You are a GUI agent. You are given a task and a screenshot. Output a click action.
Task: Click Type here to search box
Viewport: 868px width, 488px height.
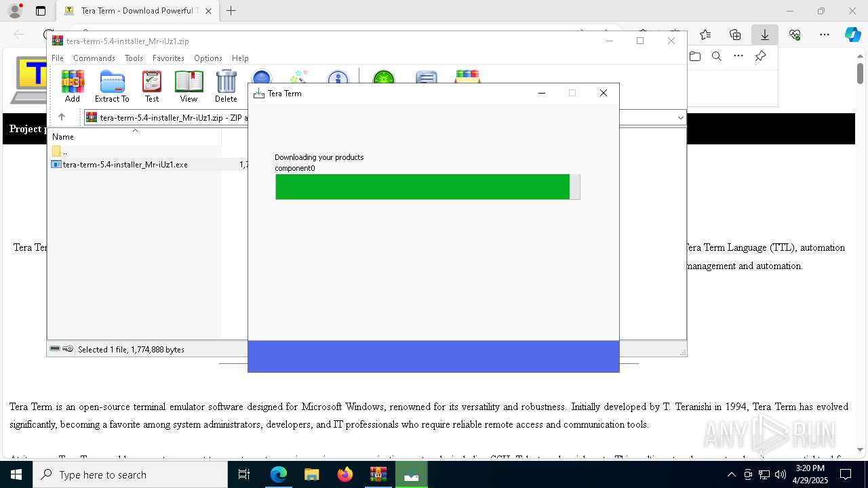130,475
